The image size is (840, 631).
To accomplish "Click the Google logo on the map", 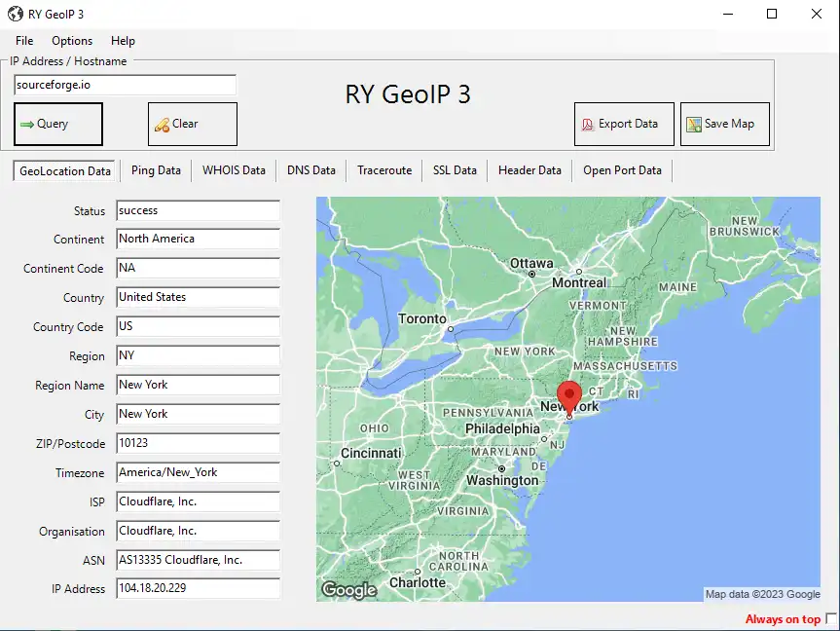I will point(349,590).
